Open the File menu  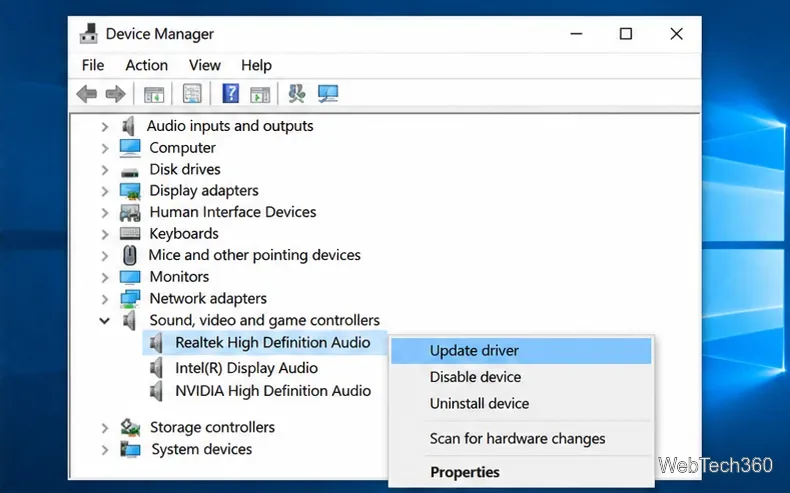(x=93, y=65)
